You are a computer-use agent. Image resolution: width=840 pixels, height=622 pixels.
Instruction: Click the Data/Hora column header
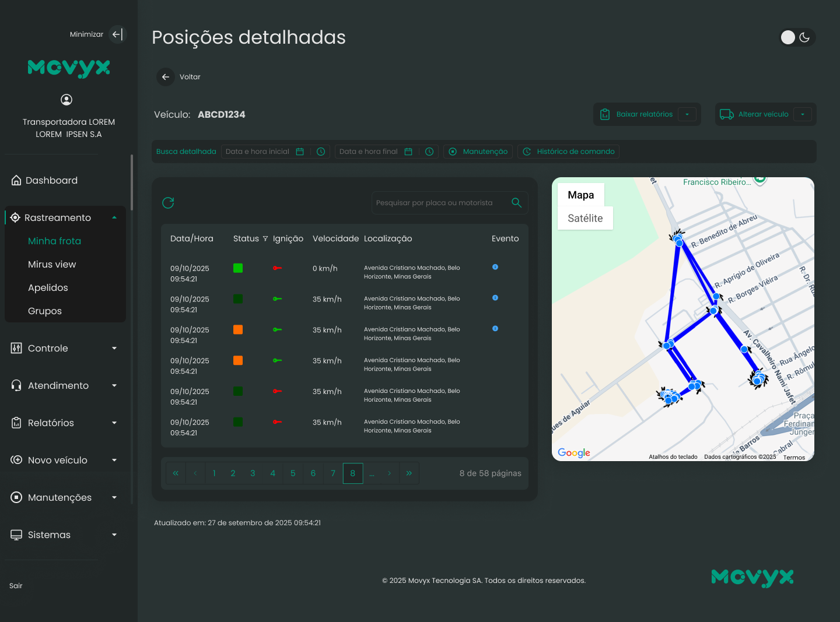tap(192, 238)
